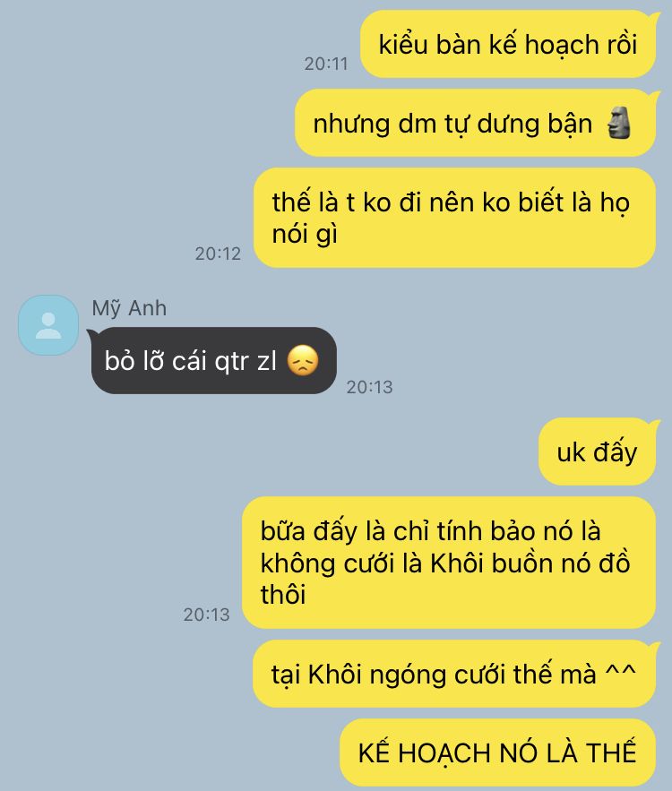Click the sad face emoji
This screenshot has width=672, height=791.
pyautogui.click(x=303, y=361)
